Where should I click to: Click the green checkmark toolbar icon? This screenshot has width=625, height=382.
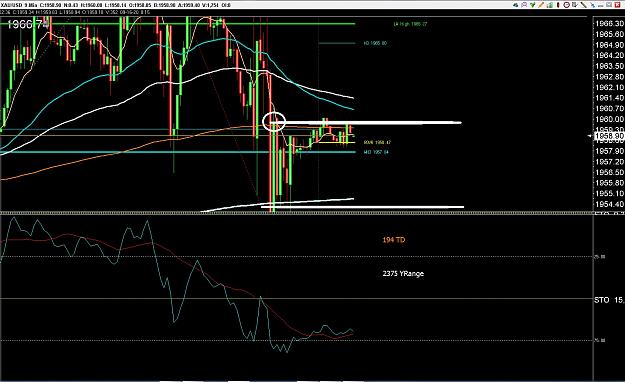coord(533,5)
